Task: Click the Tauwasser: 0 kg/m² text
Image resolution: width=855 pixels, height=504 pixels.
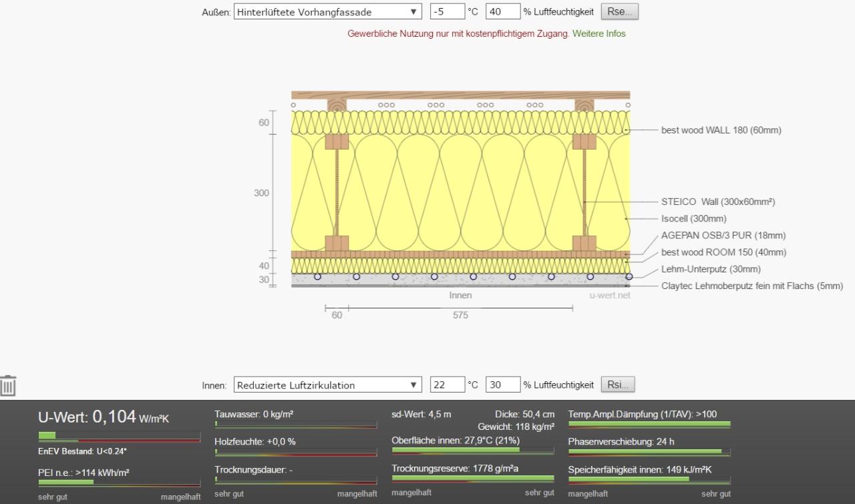Action: pos(254,415)
